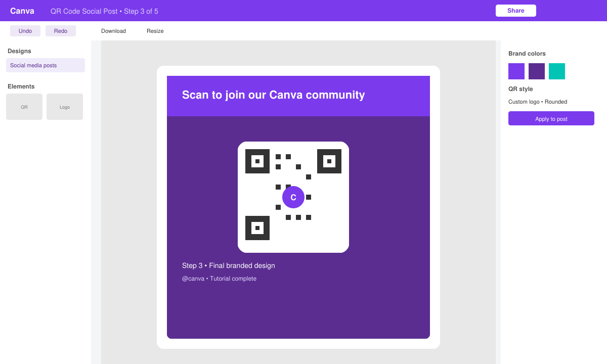Screen dimensions: 607x364
Task: Click the Elements section heading
Action: (21, 86)
